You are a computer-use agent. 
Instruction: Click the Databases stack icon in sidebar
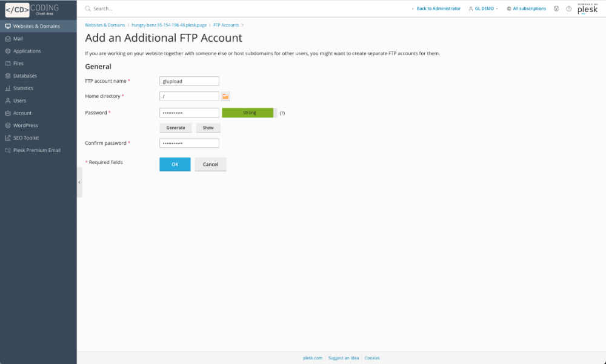(8, 76)
